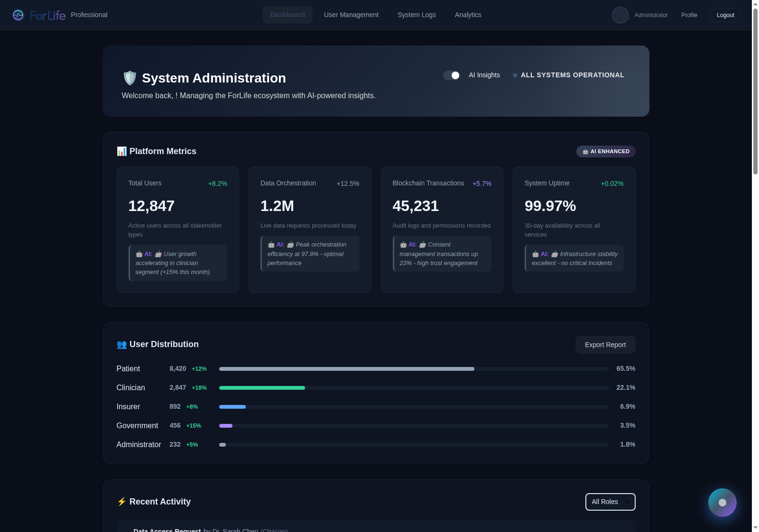Viewport: 759px width, 532px height.
Task: Click the Insurer +8% growth value
Action: point(192,407)
